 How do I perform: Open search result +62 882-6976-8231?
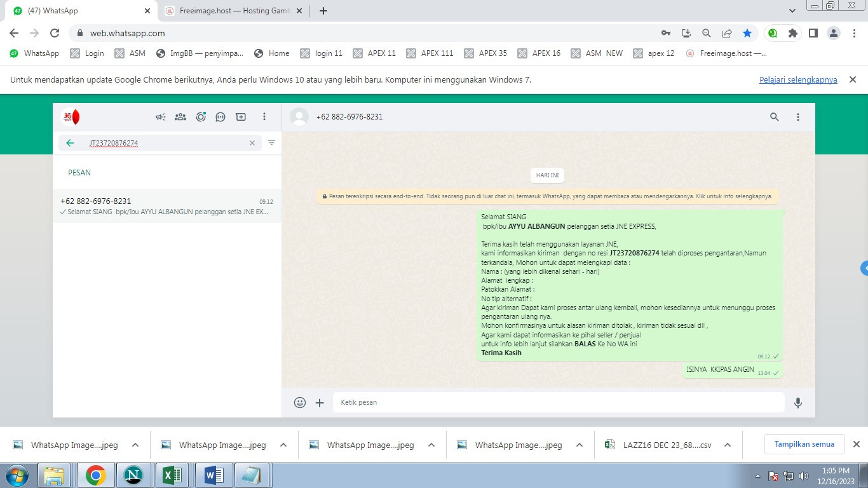point(167,206)
